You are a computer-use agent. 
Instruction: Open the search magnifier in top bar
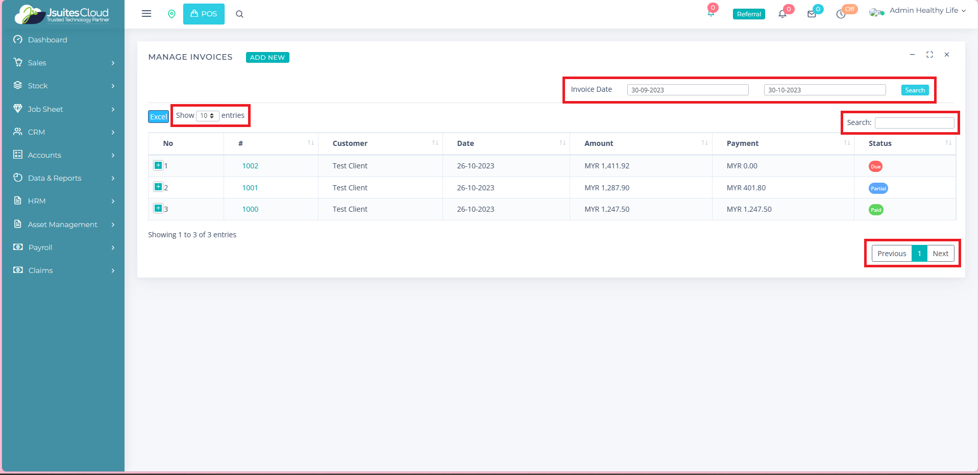tap(239, 14)
